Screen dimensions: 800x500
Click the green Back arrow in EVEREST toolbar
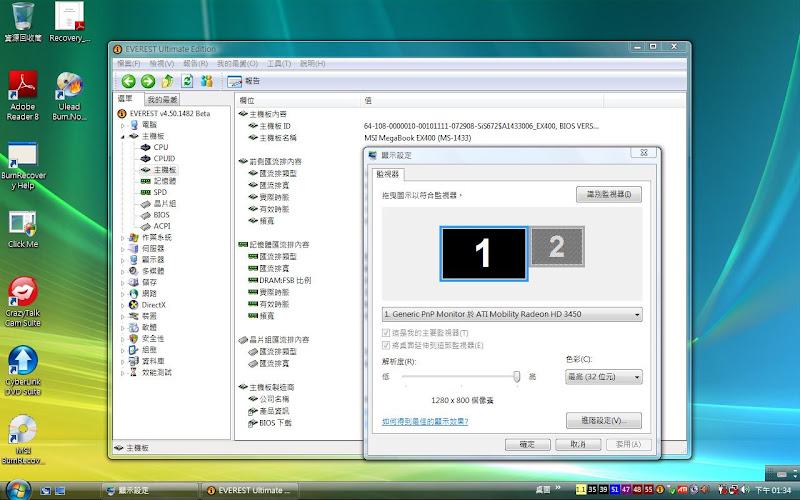point(129,81)
